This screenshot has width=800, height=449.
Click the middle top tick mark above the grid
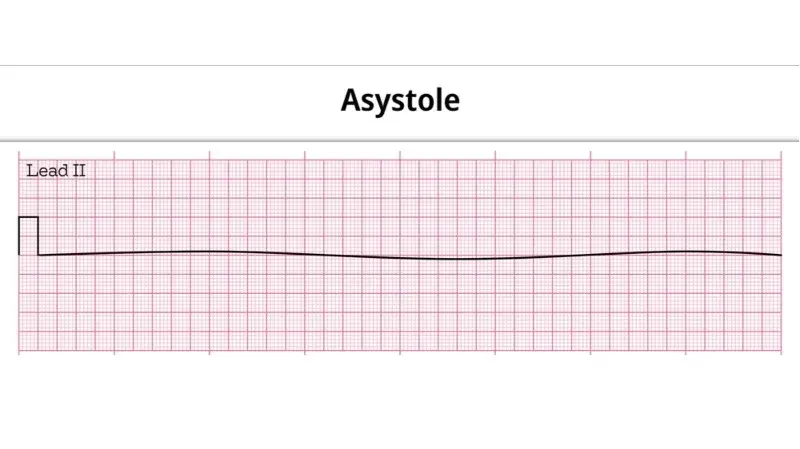click(400, 155)
